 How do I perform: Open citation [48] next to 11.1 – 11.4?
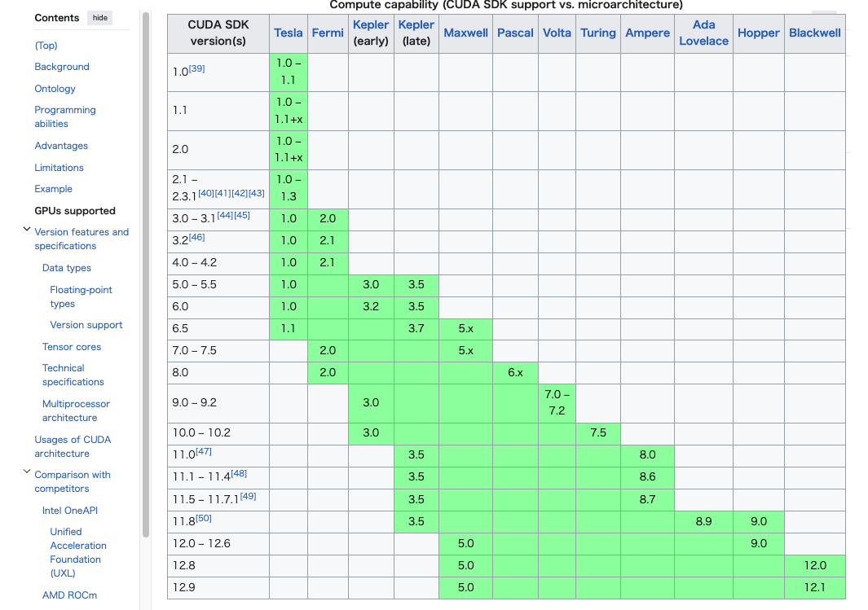(x=239, y=473)
